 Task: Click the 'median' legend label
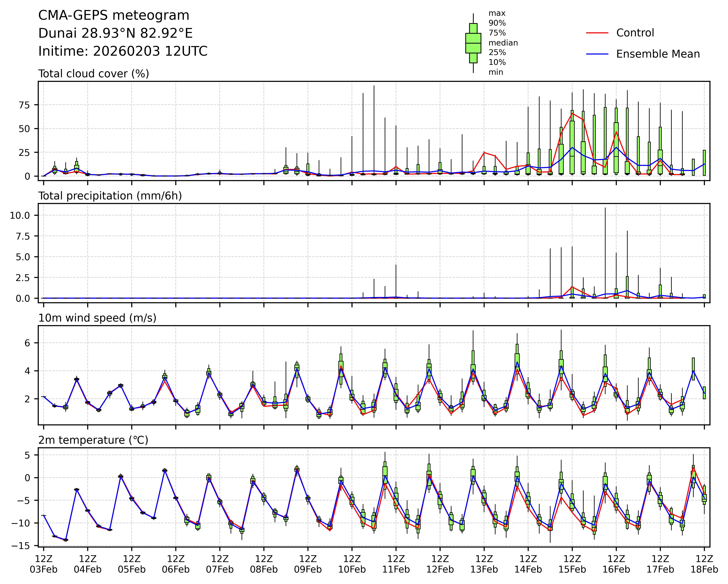pyautogui.click(x=503, y=43)
